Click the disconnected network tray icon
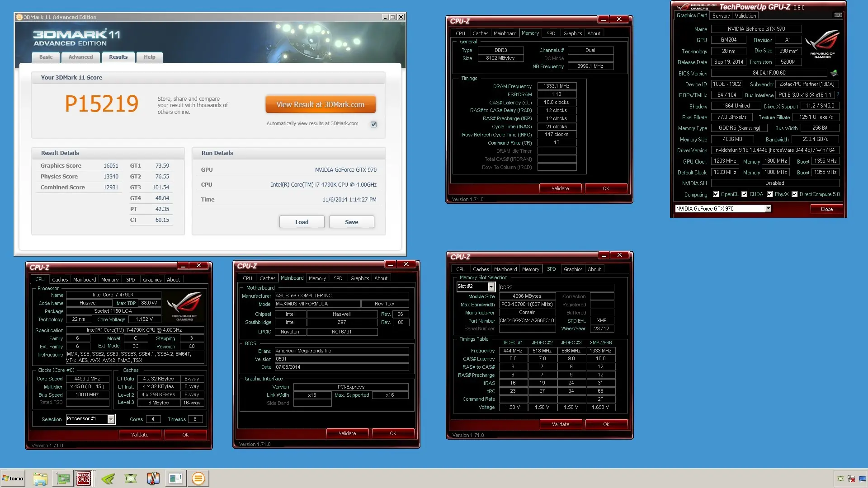The width and height of the screenshot is (868, 488). pos(851,479)
